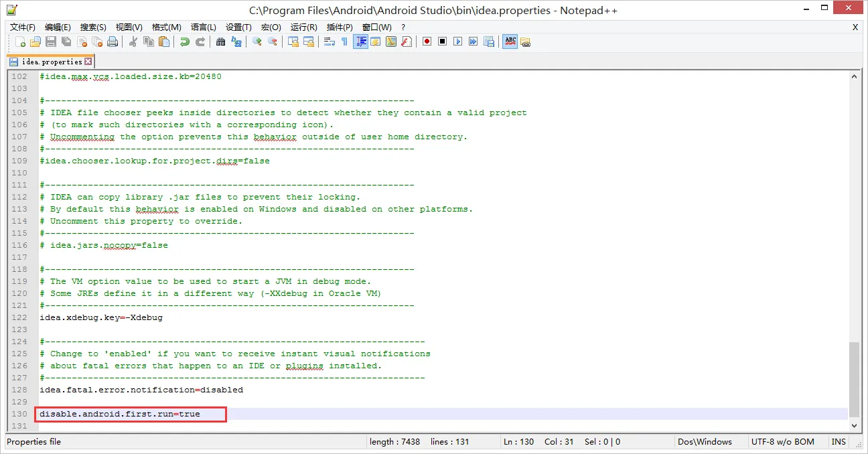Click the vertical scrollbar up arrow

point(854,77)
